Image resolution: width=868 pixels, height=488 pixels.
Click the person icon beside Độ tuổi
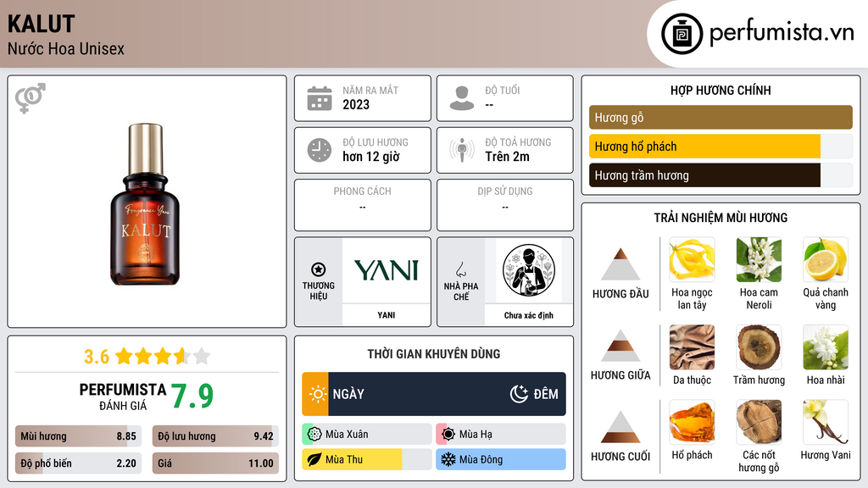pyautogui.click(x=462, y=98)
